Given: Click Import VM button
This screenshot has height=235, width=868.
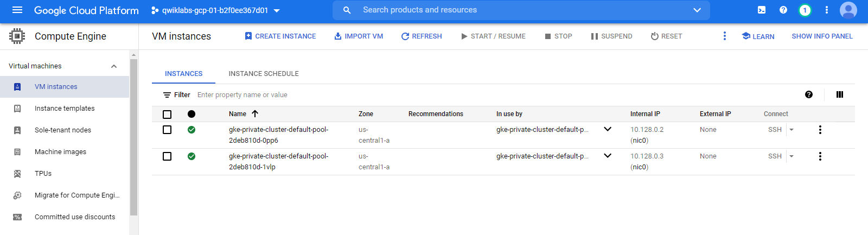Looking at the screenshot, I should click(358, 36).
